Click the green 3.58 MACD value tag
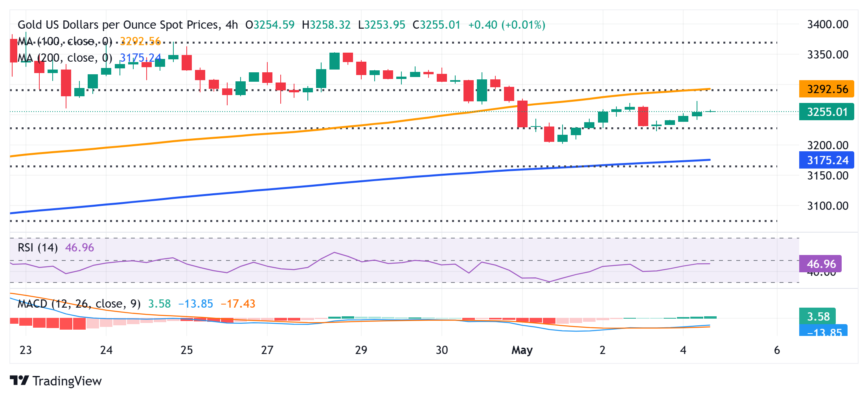This screenshot has height=398, width=868. tap(818, 316)
